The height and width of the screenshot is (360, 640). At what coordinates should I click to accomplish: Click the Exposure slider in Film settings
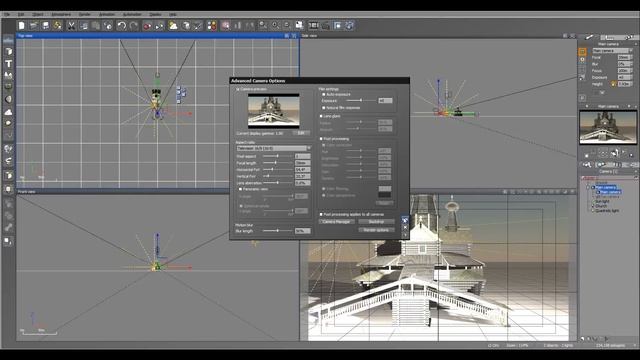coord(360,100)
